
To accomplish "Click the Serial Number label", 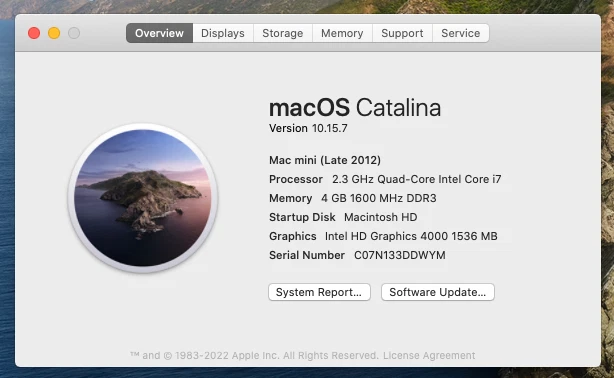I will (307, 255).
